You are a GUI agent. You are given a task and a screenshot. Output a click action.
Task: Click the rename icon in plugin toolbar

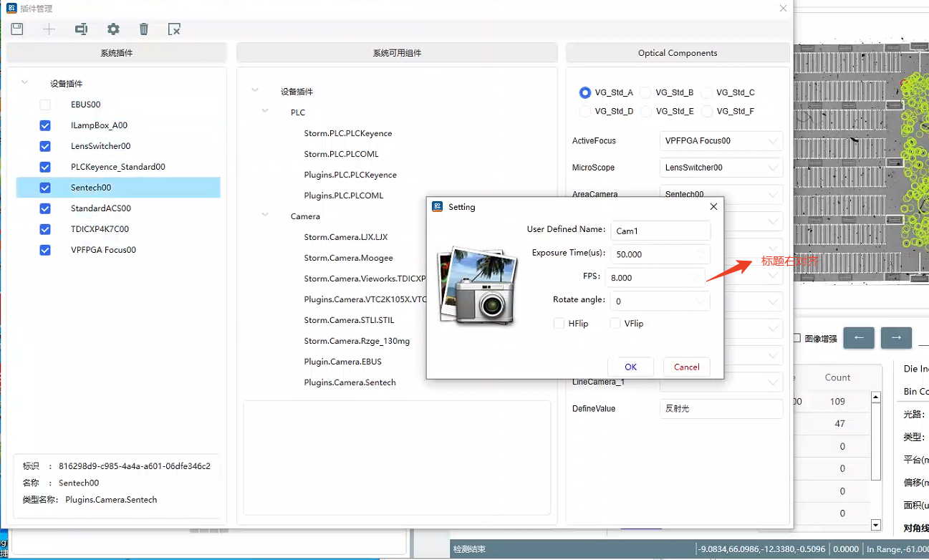81,29
